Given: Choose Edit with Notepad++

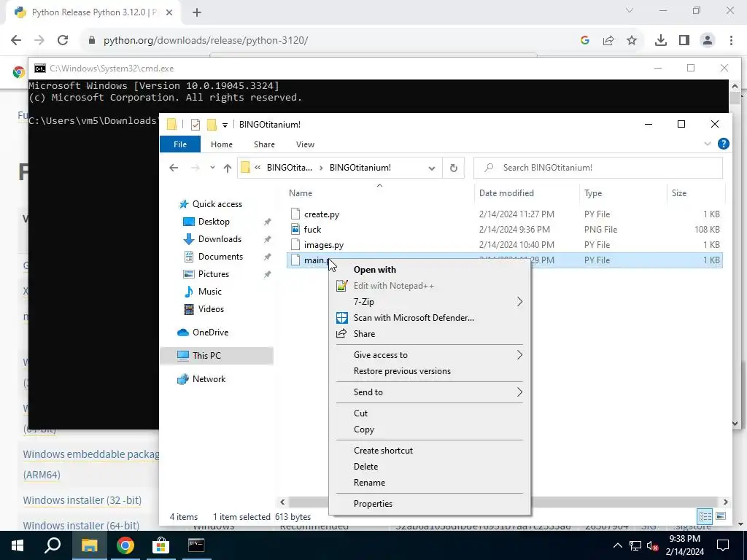Looking at the screenshot, I should point(393,286).
